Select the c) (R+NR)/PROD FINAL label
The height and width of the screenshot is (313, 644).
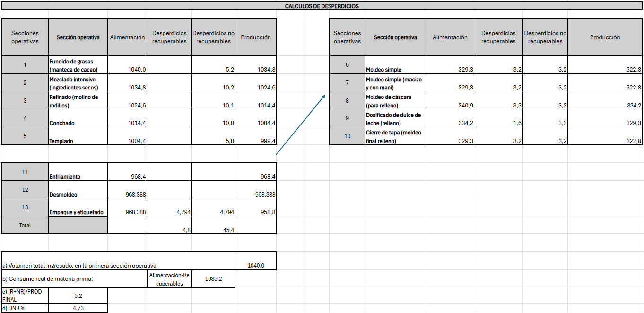pos(25,295)
